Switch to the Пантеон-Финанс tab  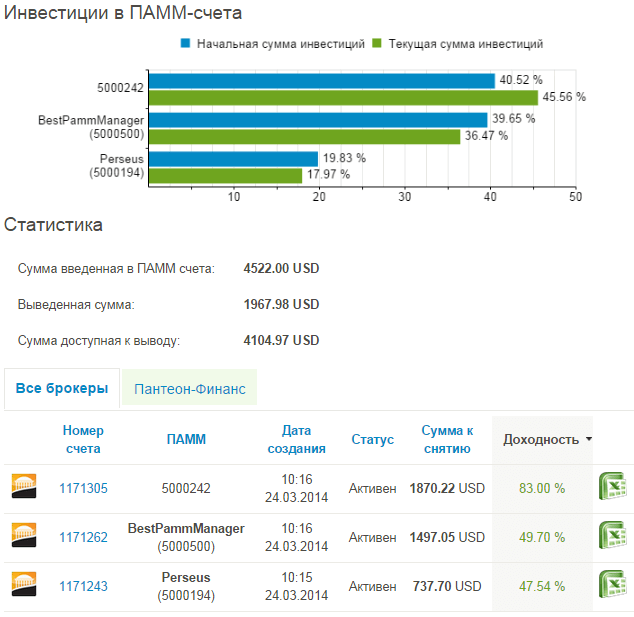tap(190, 387)
